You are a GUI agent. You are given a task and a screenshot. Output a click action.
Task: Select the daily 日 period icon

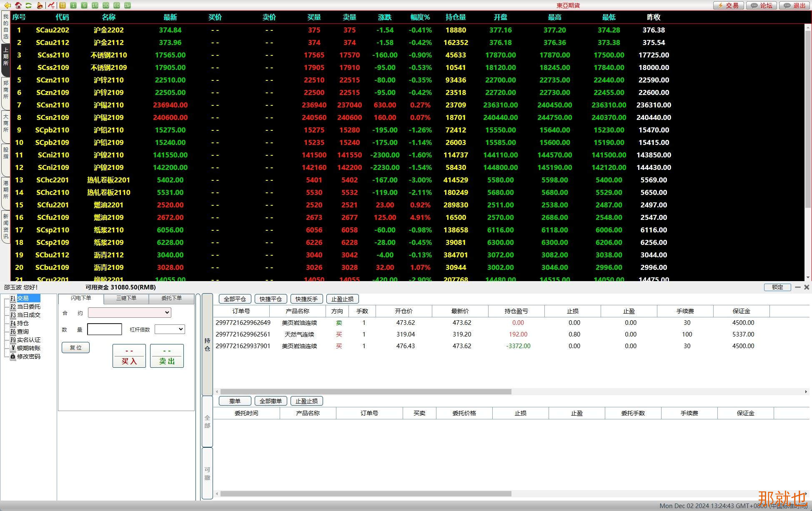pyautogui.click(x=63, y=5)
